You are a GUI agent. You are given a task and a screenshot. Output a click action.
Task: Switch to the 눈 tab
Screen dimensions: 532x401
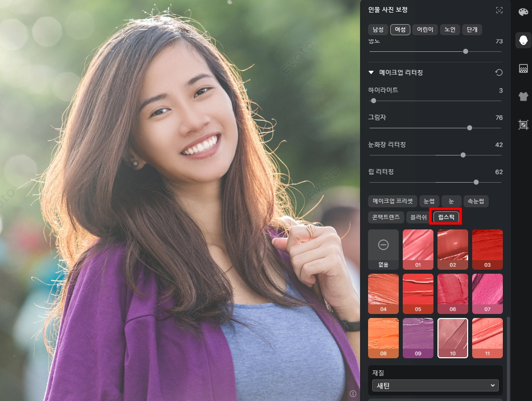point(451,201)
